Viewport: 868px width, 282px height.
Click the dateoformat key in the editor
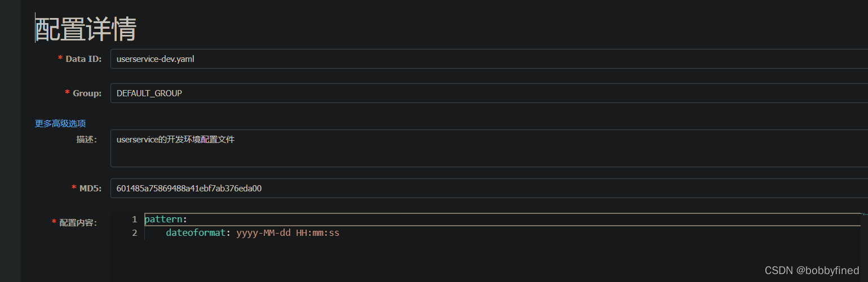196,232
